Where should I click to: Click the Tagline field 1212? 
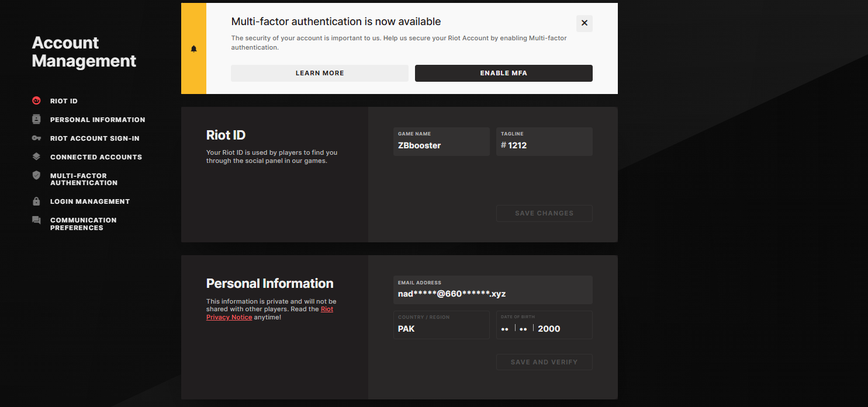pos(544,142)
